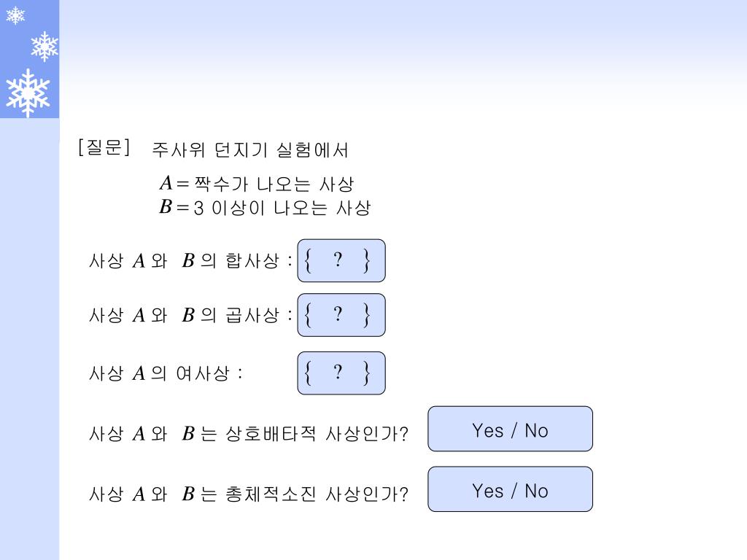
Task: Click the question mark in 합사상 box
Action: pos(338,260)
